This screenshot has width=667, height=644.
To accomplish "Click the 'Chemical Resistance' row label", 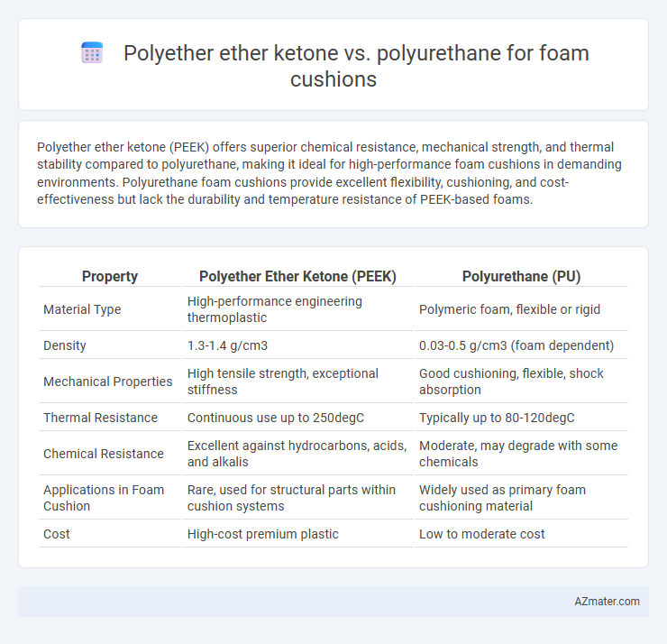I will (104, 454).
